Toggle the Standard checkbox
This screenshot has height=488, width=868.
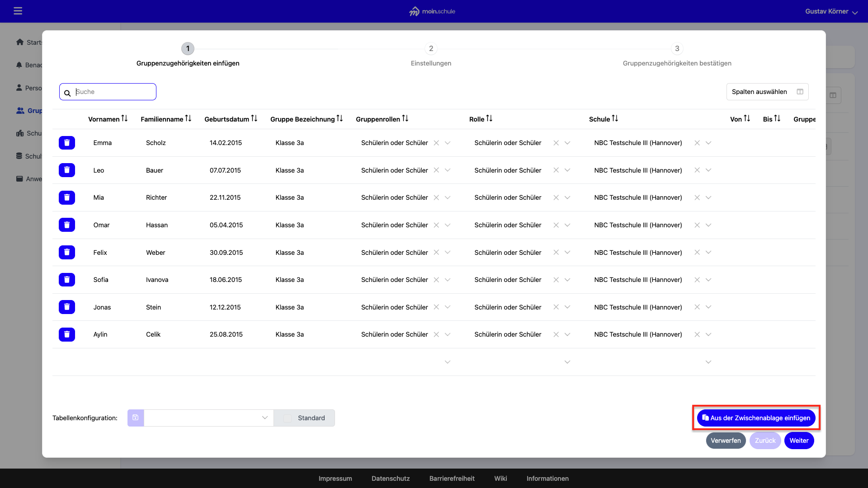(288, 418)
